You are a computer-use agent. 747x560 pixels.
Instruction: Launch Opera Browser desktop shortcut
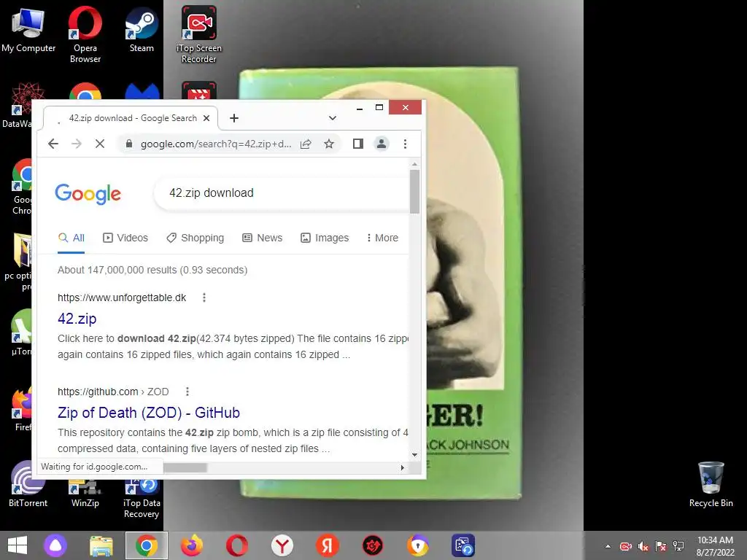point(85,34)
